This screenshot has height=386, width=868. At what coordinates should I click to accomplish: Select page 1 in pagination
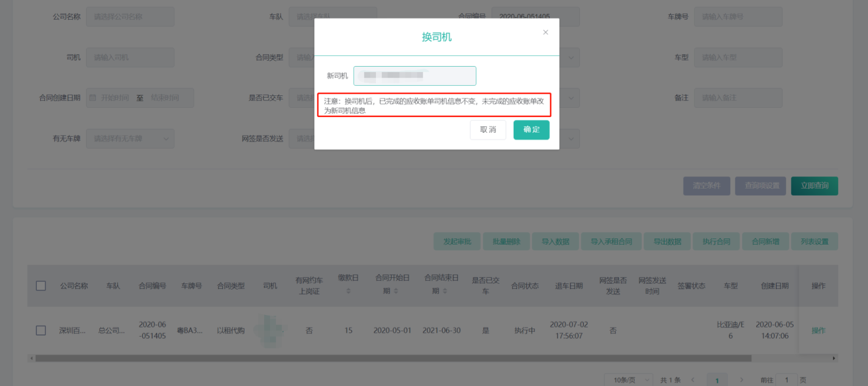717,380
